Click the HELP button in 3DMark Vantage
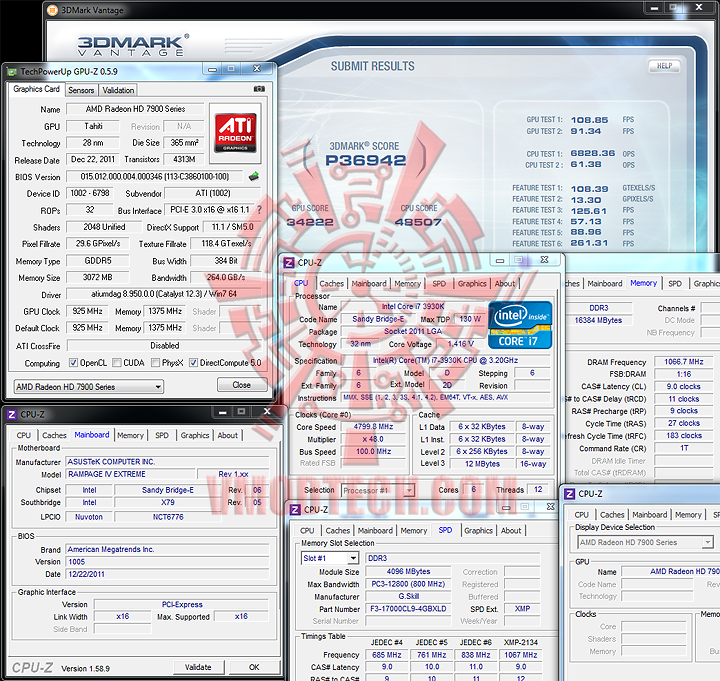Image resolution: width=720 pixels, height=681 pixels. coord(664,66)
